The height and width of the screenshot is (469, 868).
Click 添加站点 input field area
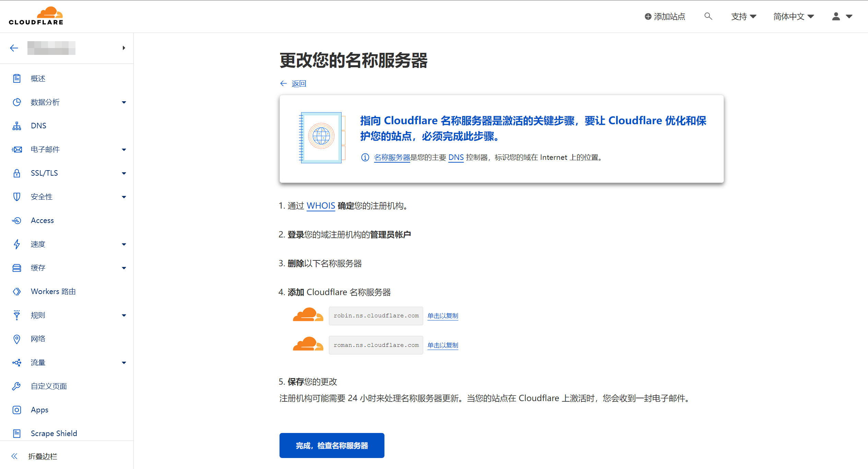point(665,16)
